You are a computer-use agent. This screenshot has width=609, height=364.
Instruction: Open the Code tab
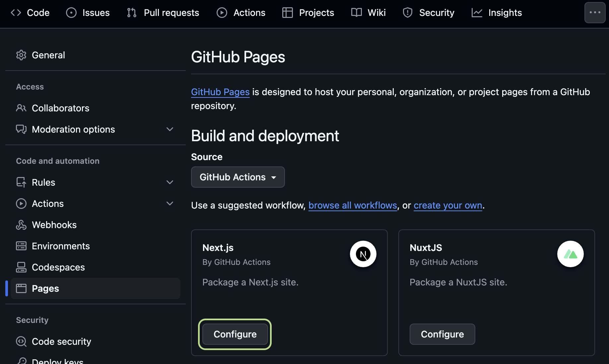[30, 13]
